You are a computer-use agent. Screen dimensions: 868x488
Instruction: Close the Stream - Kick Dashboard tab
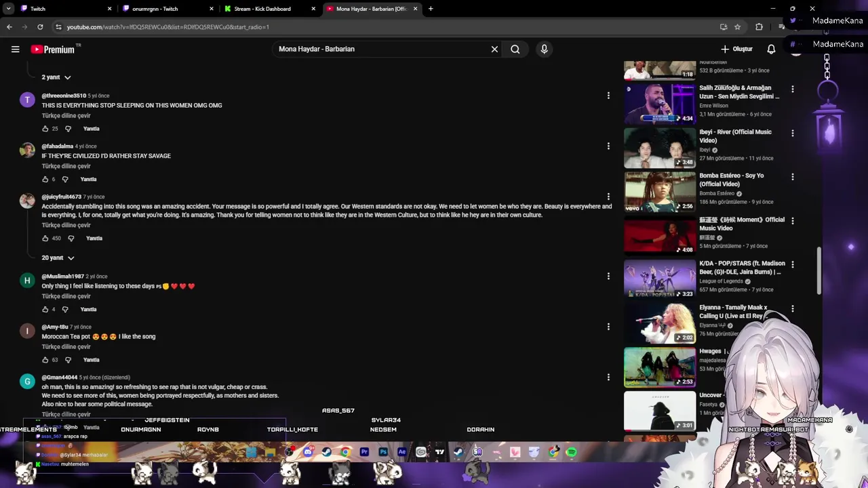tap(313, 9)
